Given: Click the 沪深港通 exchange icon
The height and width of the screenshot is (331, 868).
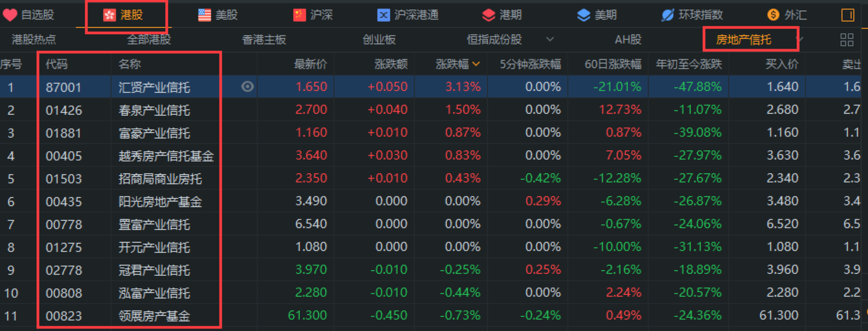Looking at the screenshot, I should pos(383,16).
